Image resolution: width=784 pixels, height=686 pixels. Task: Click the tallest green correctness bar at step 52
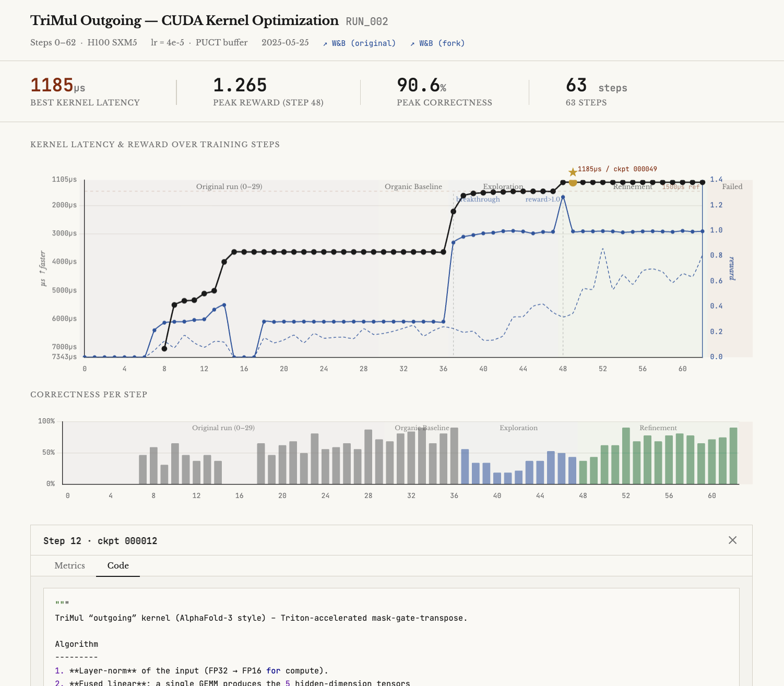[x=626, y=456]
